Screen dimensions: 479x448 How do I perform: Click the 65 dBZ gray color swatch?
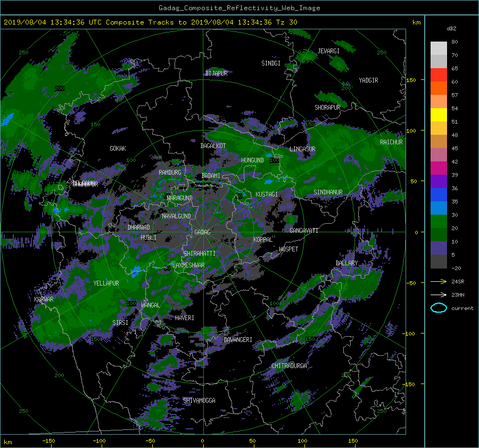coord(439,62)
